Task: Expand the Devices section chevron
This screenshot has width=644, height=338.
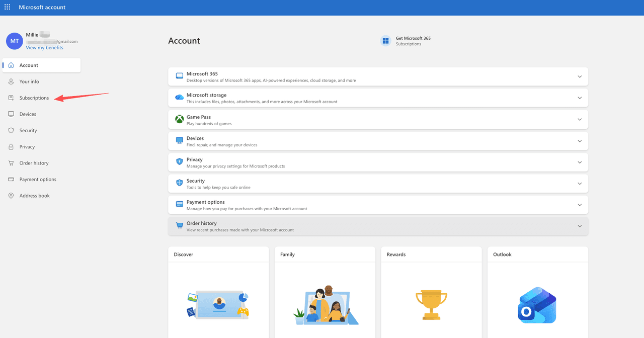Action: (x=580, y=141)
